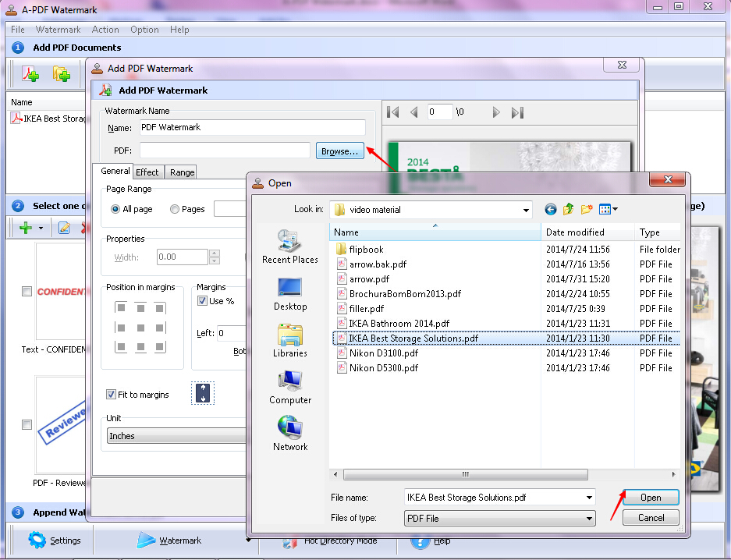731x560 pixels.
Task: Expand the Files of type dropdown
Action: (589, 519)
